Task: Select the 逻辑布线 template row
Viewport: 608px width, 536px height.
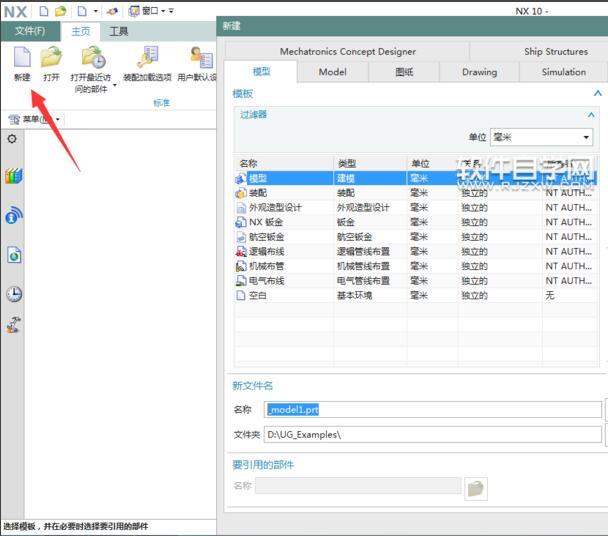Action: click(x=416, y=251)
